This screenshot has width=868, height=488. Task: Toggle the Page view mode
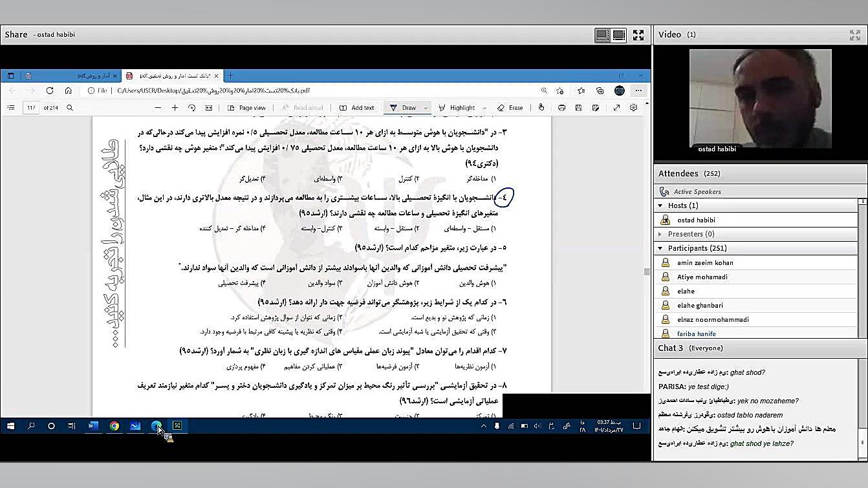click(x=246, y=108)
